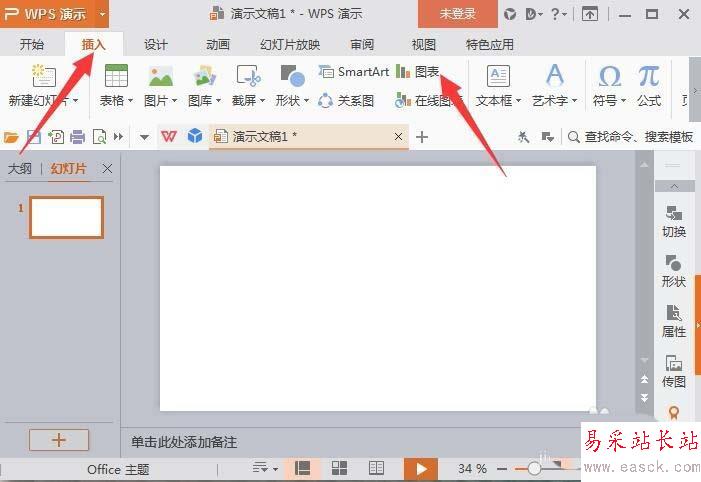
Task: Open 切换 transition side panel
Action: [674, 222]
